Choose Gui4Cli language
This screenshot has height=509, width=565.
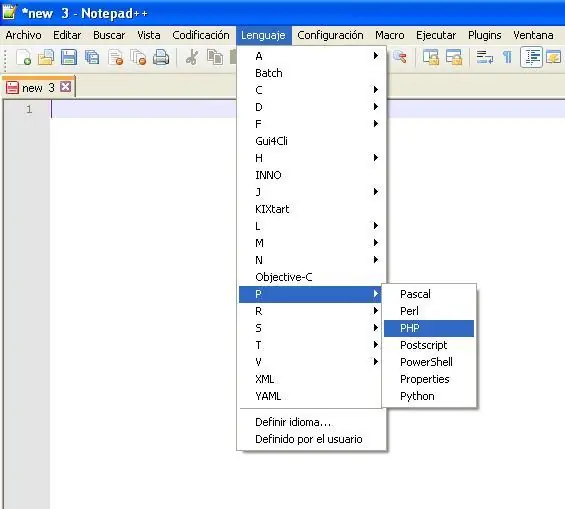pyautogui.click(x=311, y=141)
